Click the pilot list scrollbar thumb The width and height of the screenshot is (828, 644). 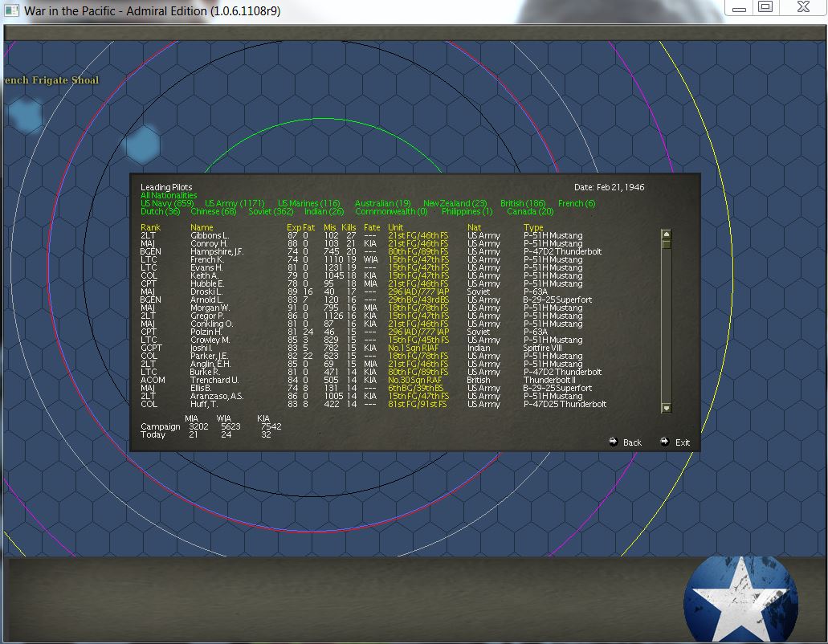point(667,244)
